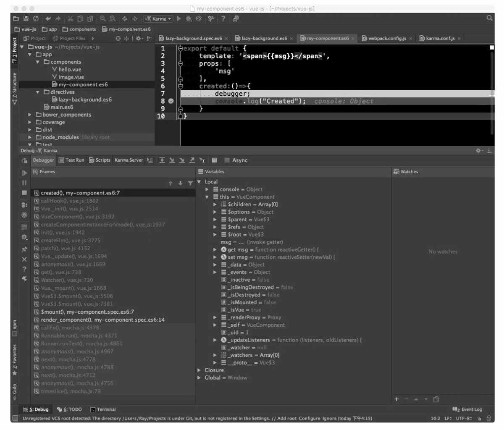This screenshot has height=430, width=504.
Task: Open the Karma run configuration dropdown
Action: 158,18
